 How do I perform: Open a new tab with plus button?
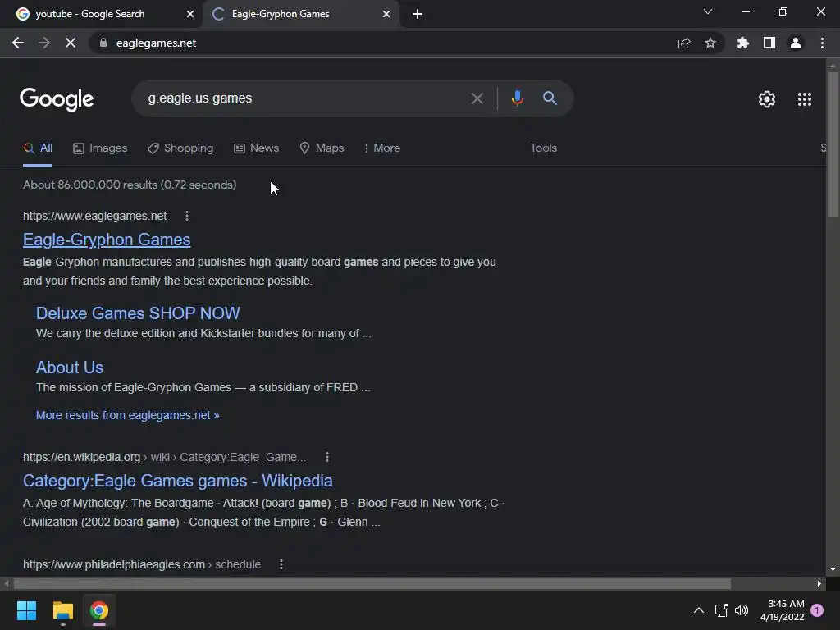click(x=418, y=14)
